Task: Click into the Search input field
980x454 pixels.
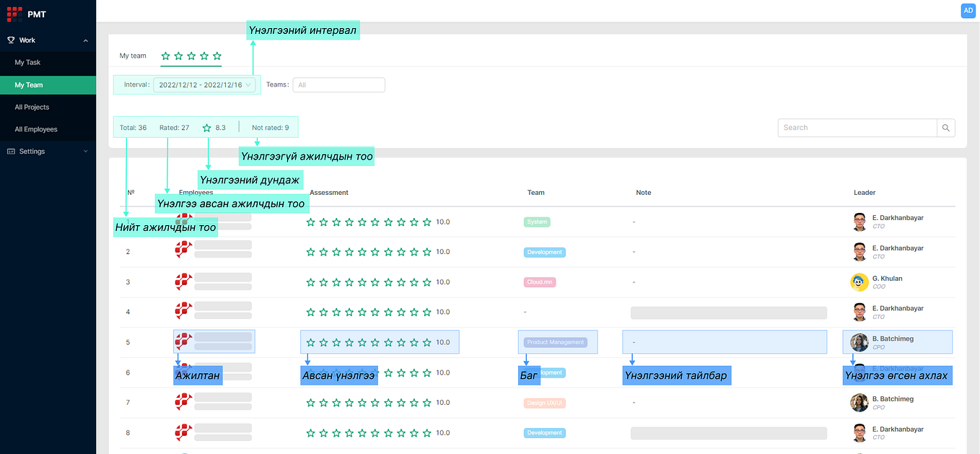Action: [857, 128]
